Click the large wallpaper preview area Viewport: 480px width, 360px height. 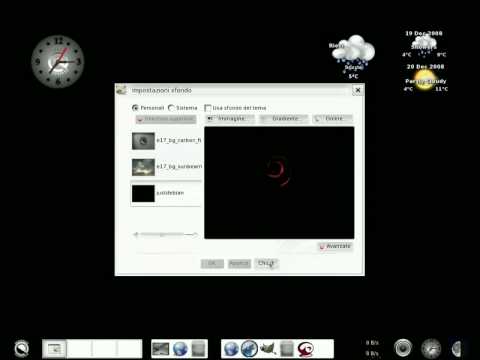[x=279, y=183]
